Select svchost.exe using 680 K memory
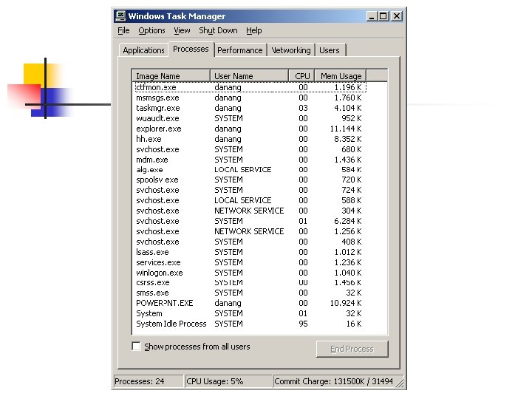532x399 pixels. point(250,149)
